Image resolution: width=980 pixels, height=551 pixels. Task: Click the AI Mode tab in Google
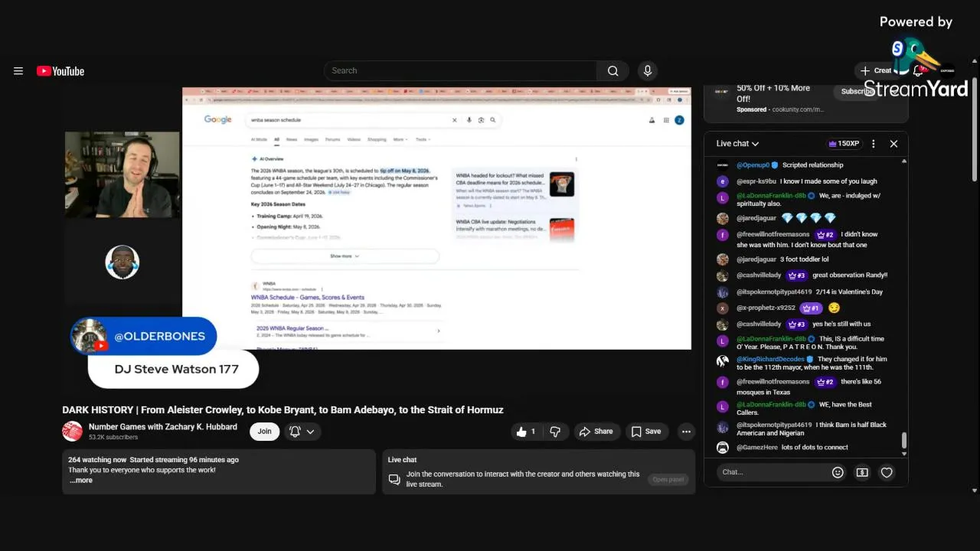[259, 140]
